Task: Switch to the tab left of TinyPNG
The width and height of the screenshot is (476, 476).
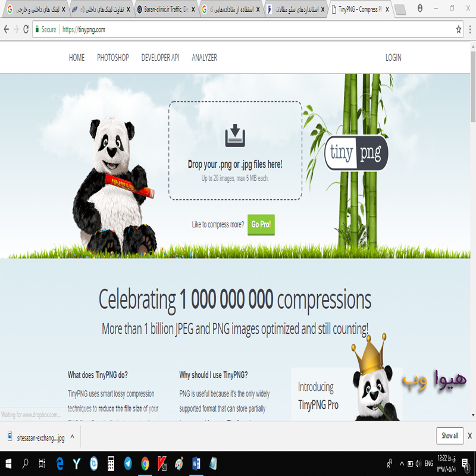Action: (x=296, y=10)
